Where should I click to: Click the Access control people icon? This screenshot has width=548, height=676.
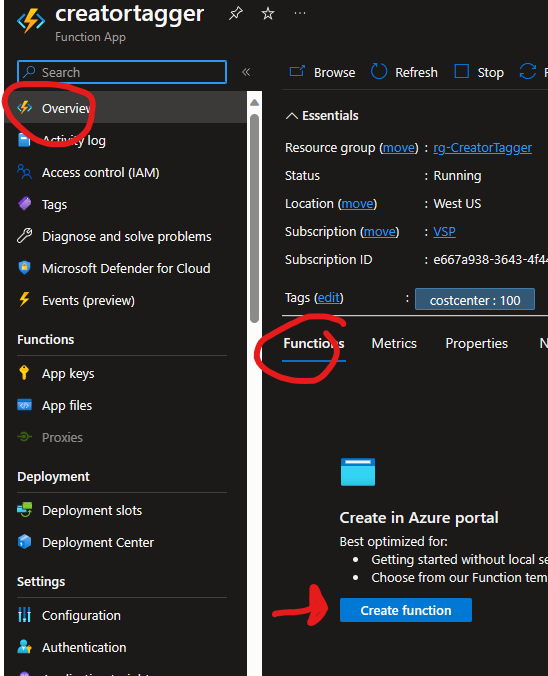click(25, 172)
